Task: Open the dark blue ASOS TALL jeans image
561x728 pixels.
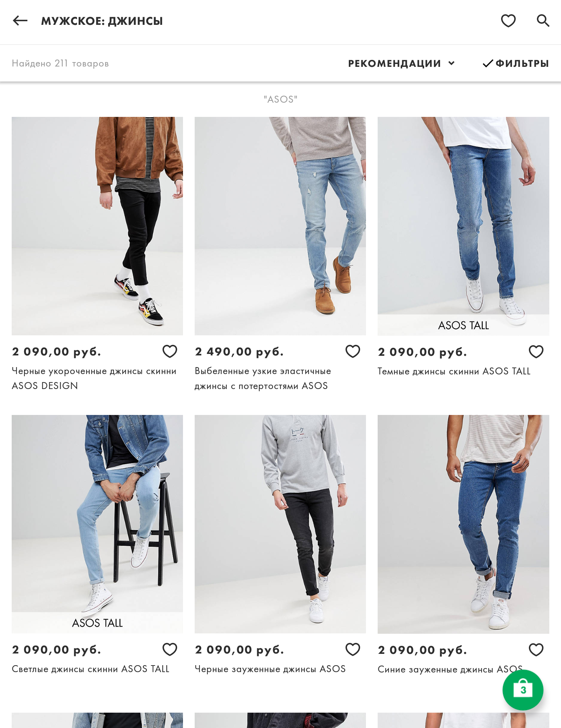Action: (463, 226)
